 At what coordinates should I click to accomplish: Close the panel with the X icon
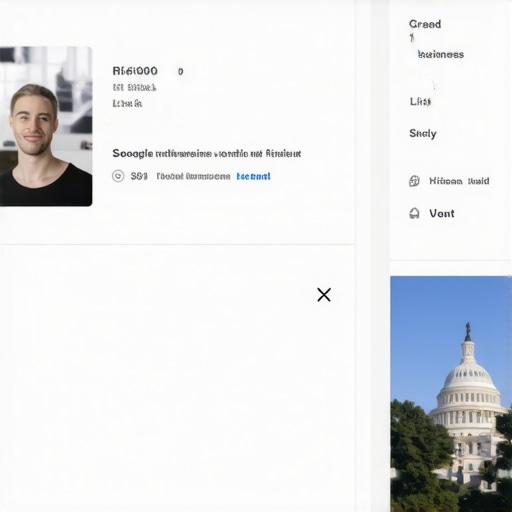(x=324, y=295)
